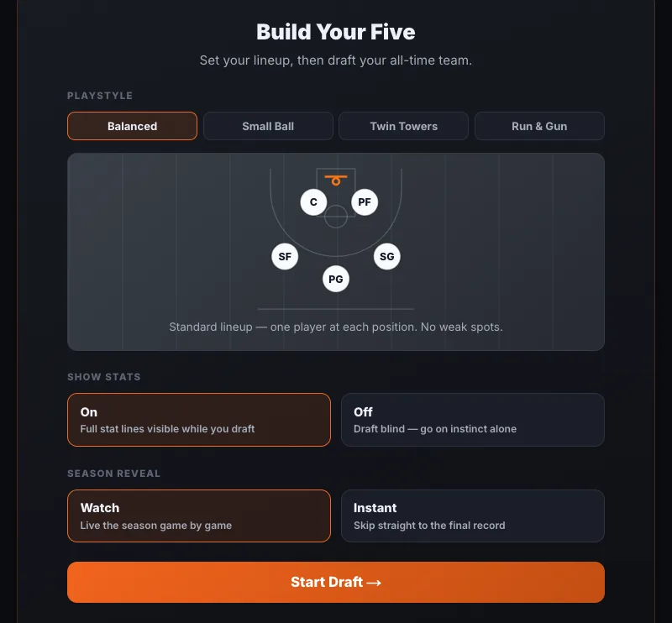Select the PF position circle on court

(365, 202)
